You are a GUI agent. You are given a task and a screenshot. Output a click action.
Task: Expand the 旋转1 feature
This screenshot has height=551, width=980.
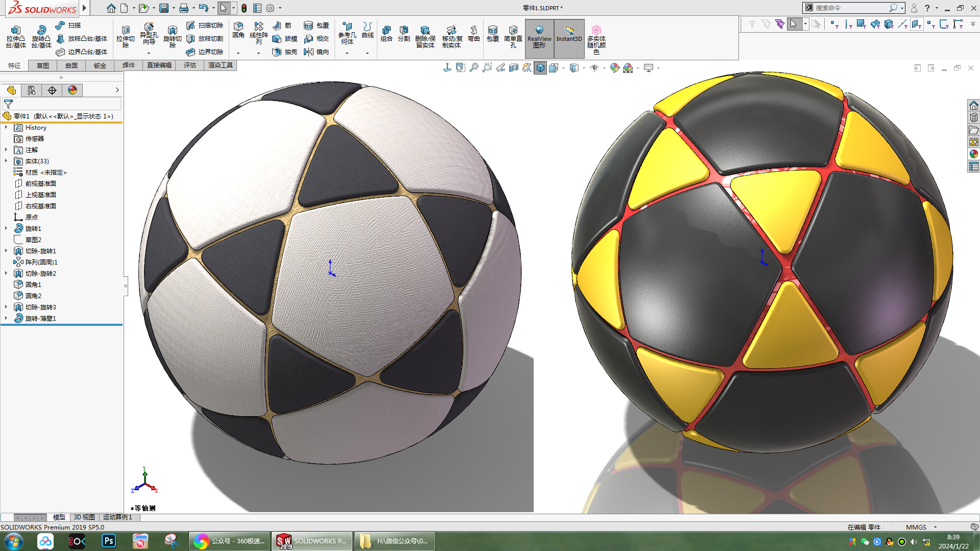click(6, 228)
